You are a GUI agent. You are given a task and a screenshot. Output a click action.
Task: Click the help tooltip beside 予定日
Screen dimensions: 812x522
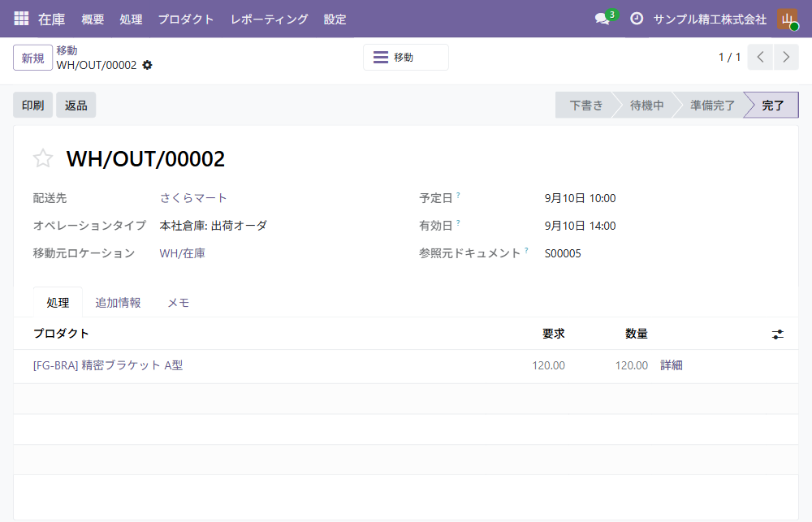pos(458,195)
